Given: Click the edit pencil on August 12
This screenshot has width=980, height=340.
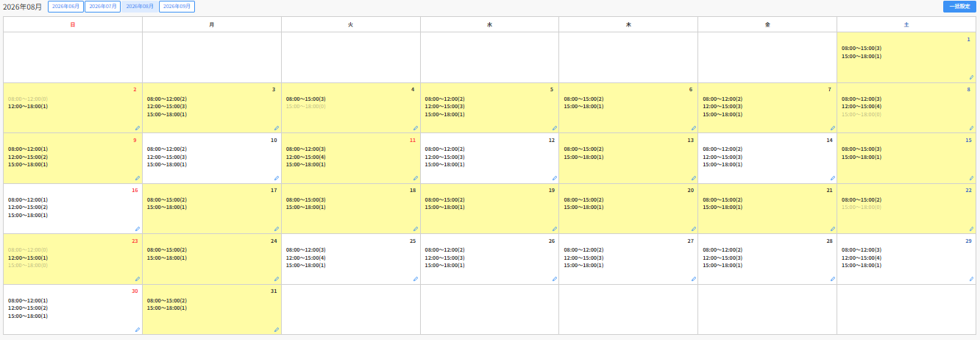Looking at the screenshot, I should 555,177.
